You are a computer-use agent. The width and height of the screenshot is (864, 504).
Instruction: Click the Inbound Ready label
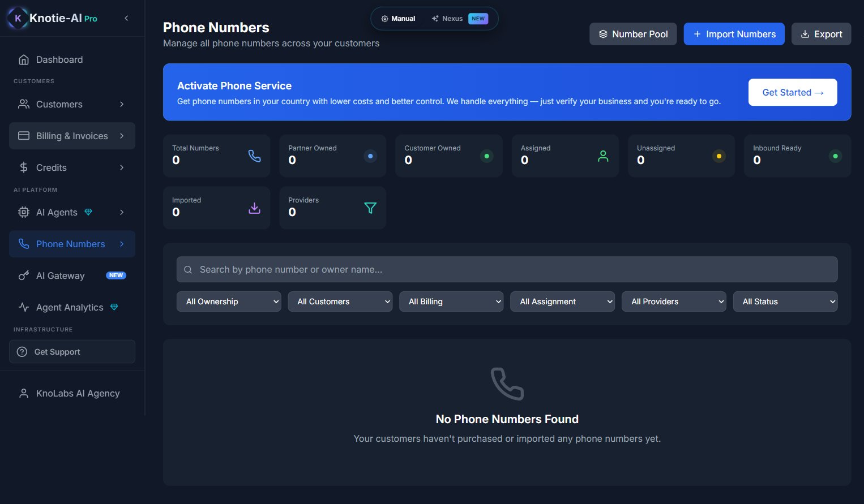coord(777,148)
